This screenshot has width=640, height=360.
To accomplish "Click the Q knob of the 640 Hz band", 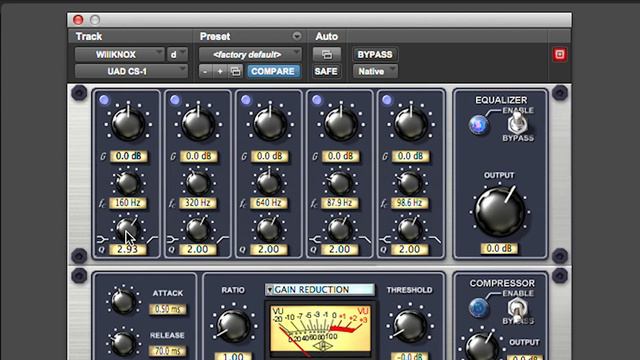I will click(269, 229).
